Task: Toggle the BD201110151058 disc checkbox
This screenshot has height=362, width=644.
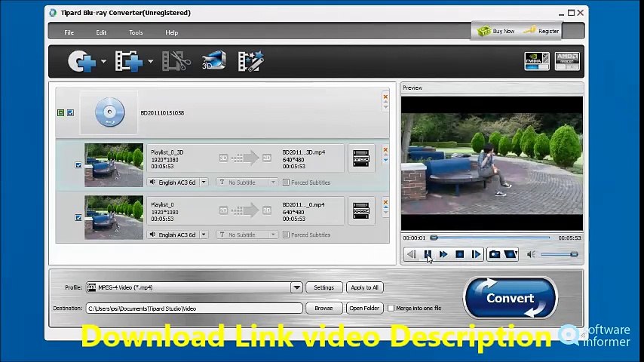Action: tap(71, 112)
